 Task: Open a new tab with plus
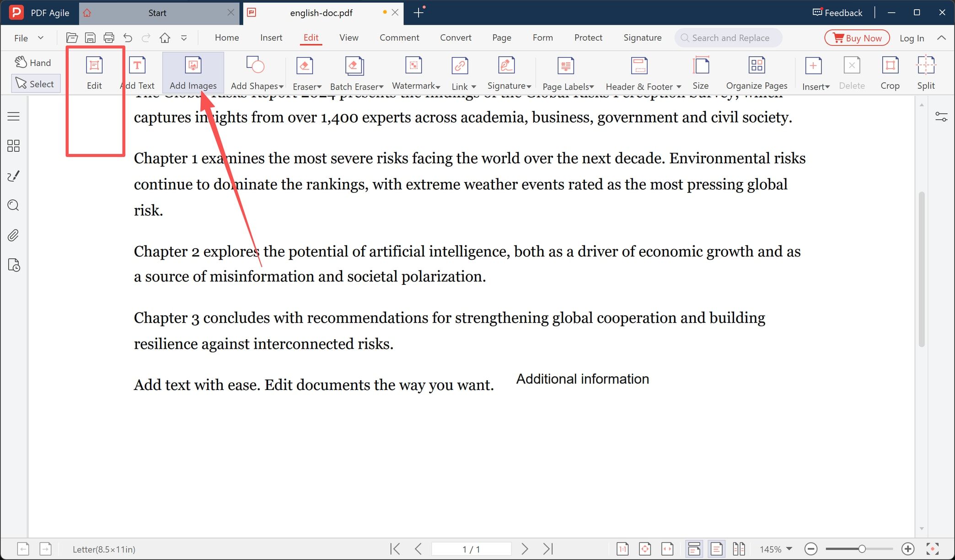point(418,13)
